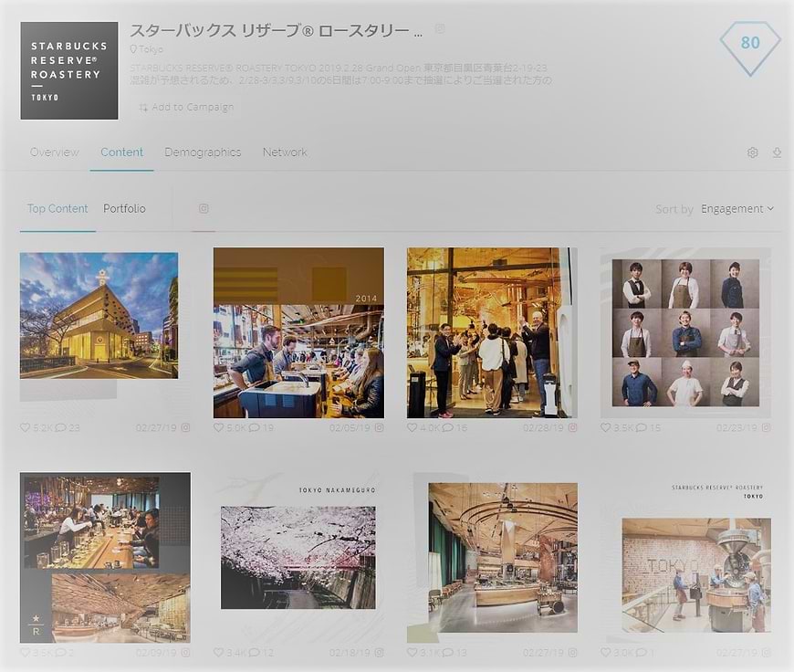794x672 pixels.
Task: Click the heart icon on 02/27/19 exterior post
Action: pyautogui.click(x=25, y=427)
